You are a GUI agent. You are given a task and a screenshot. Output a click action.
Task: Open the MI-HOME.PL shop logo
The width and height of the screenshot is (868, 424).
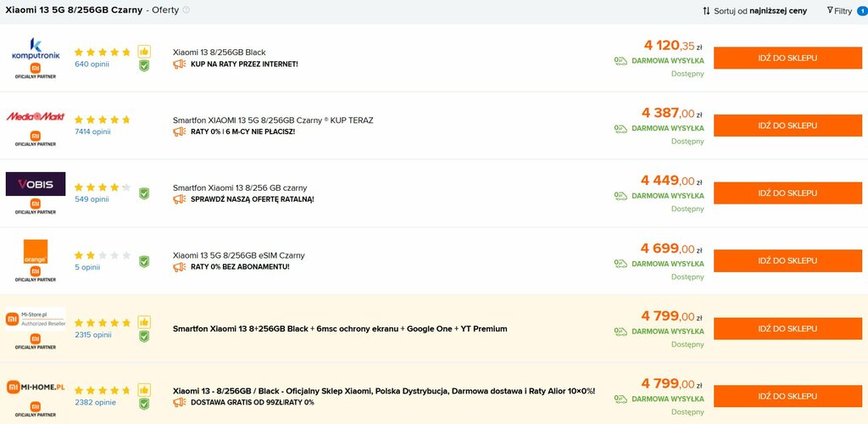(36, 387)
